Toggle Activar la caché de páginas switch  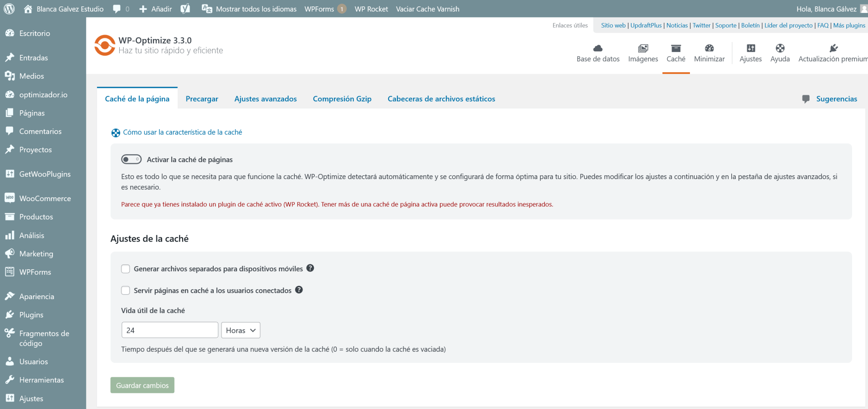pyautogui.click(x=131, y=159)
